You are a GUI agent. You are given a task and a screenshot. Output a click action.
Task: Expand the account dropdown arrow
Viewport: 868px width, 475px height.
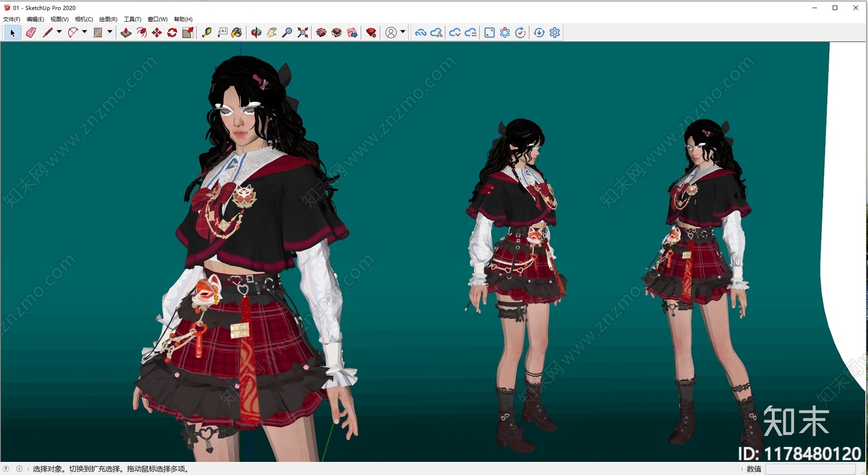click(403, 32)
